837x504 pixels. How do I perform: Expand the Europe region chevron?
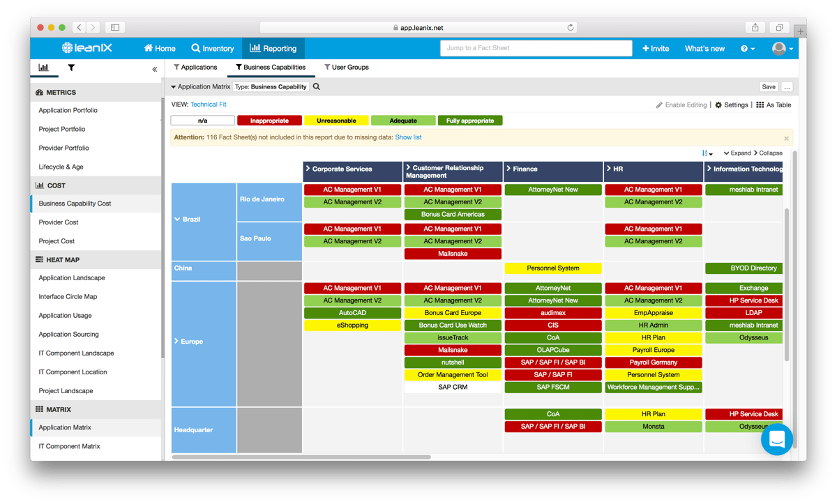point(176,341)
